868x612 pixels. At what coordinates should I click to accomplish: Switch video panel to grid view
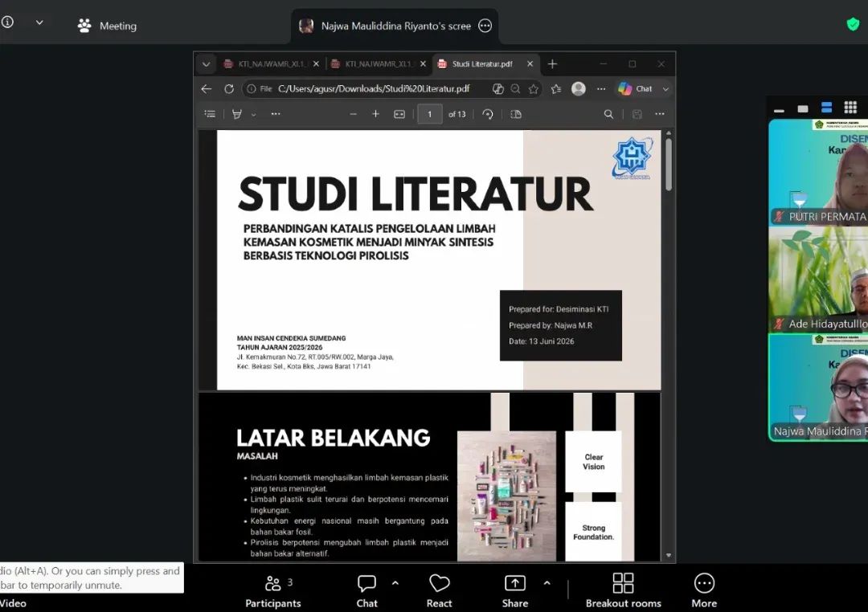(850, 108)
